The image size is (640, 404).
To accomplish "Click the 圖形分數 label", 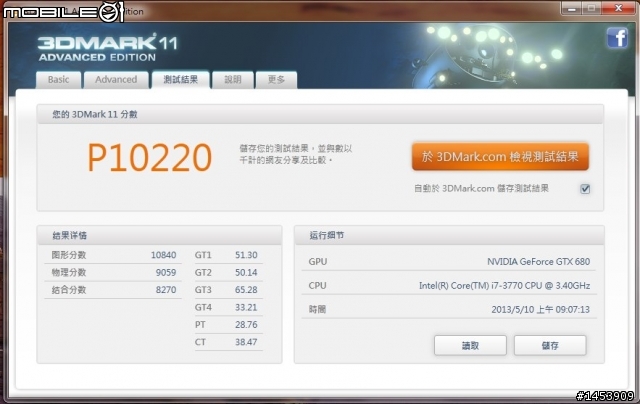I will [69, 255].
